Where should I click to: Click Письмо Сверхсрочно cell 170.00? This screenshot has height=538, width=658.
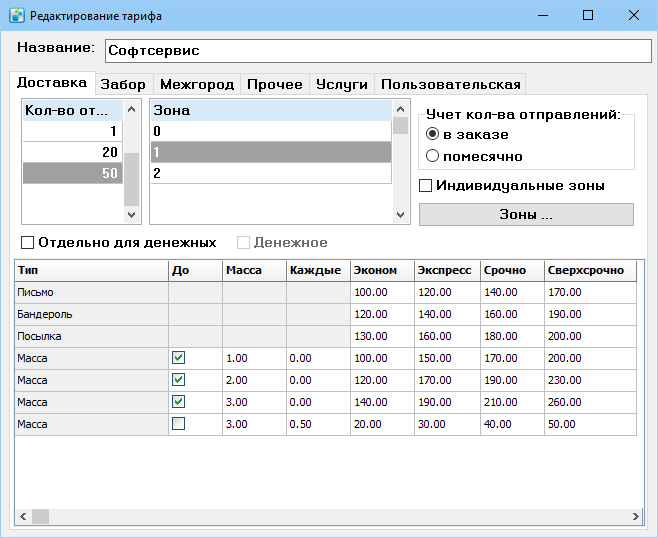(590, 292)
